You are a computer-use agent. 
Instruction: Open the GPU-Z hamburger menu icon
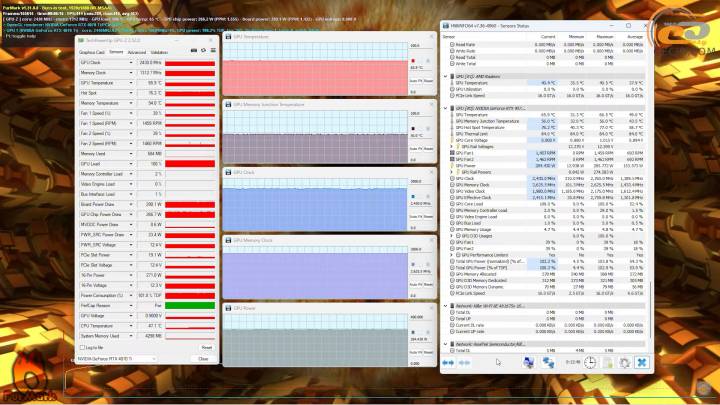[x=213, y=51]
